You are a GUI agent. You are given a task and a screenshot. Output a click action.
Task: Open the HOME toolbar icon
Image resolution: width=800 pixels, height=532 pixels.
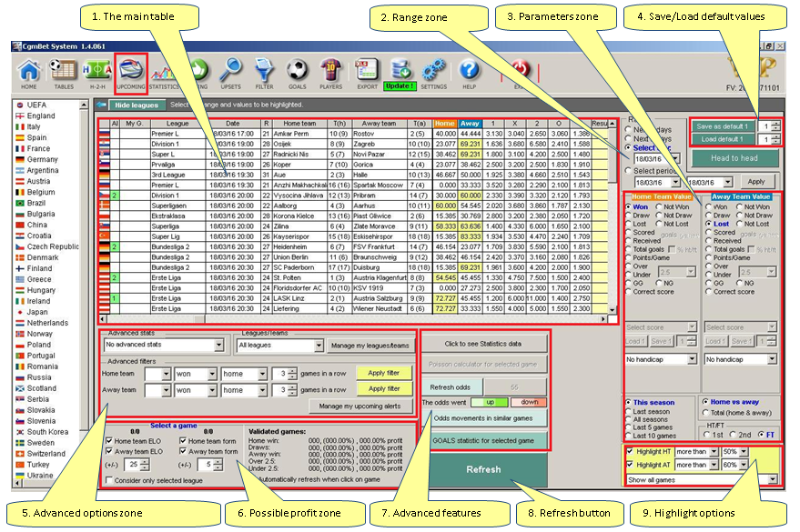point(29,74)
